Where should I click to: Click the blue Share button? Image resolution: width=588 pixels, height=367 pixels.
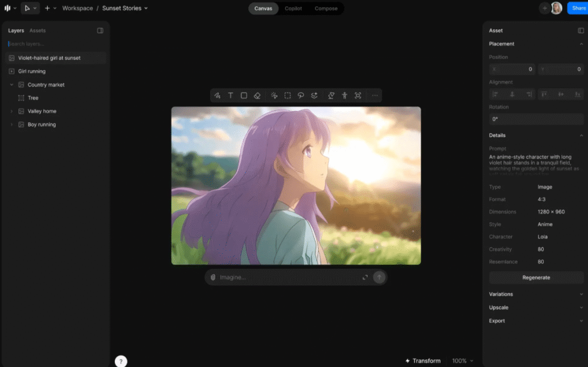click(577, 8)
